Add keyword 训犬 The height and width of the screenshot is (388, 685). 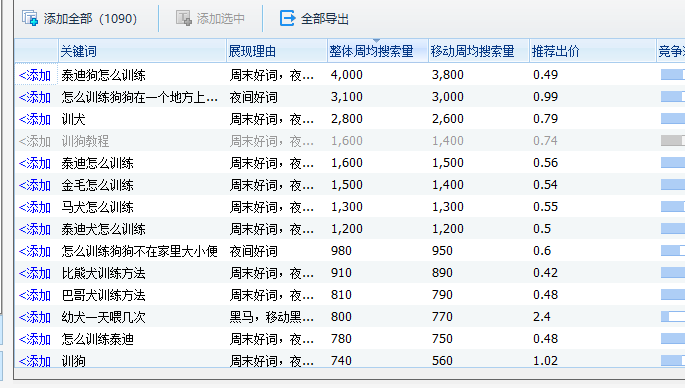(35, 119)
